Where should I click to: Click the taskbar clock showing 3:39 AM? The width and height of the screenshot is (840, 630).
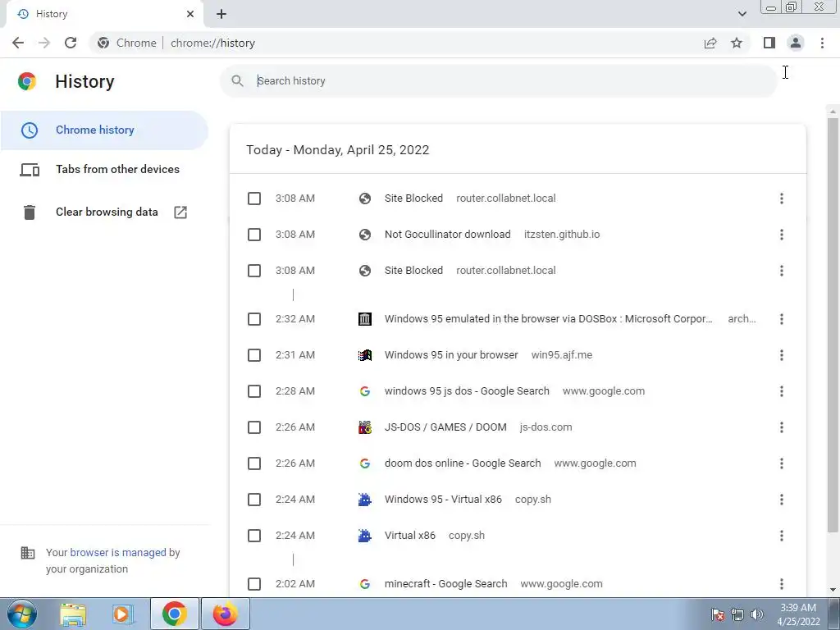pyautogui.click(x=798, y=614)
